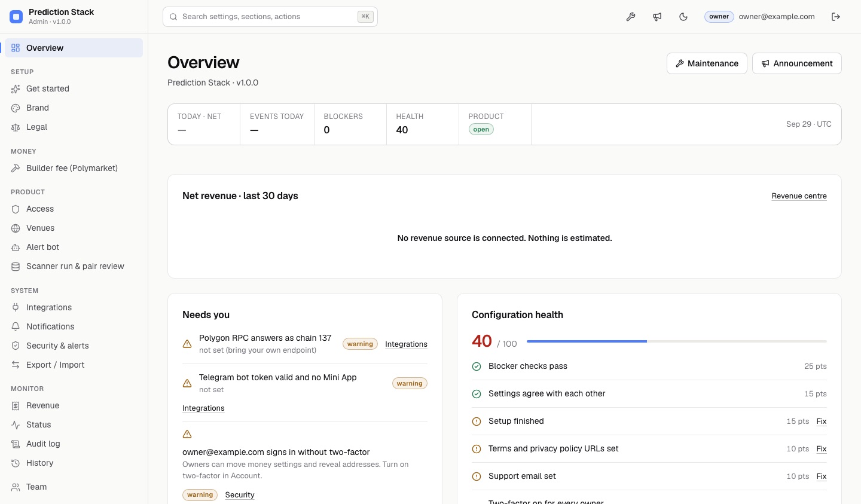Screen dimensions: 861x504
Task: Focus the search settings input field
Action: (x=270, y=17)
